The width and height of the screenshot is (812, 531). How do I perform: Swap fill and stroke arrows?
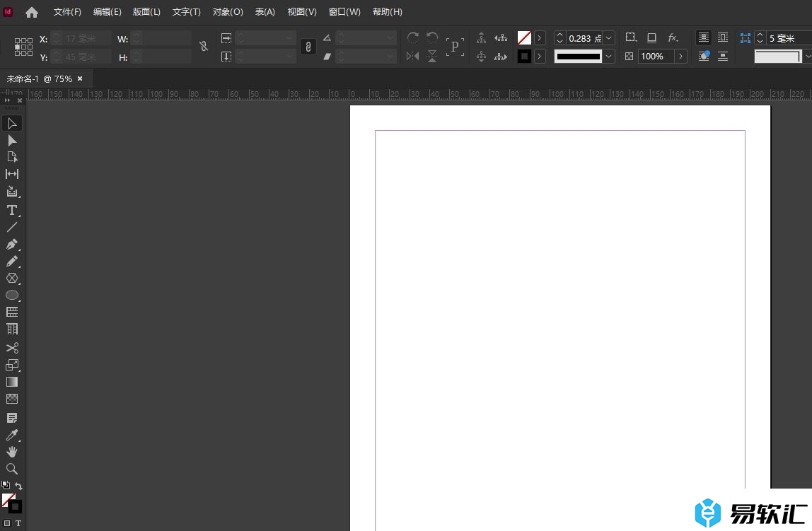pos(18,486)
